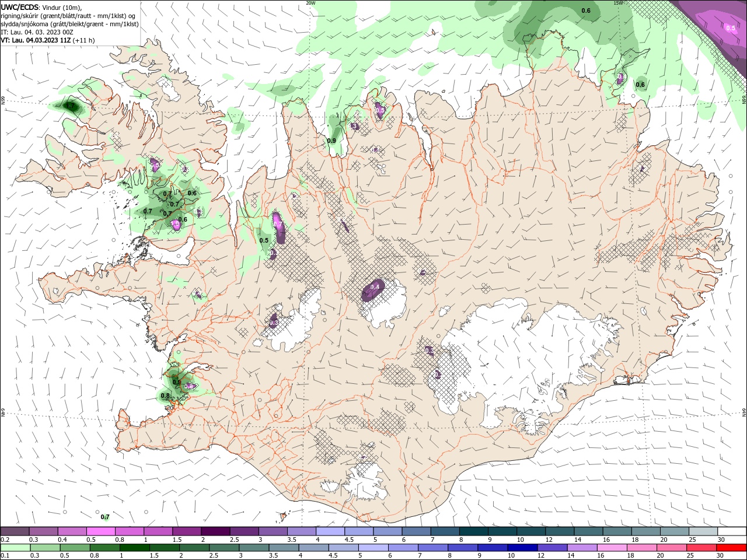747x560 pixels.
Task: Click the 'rigning/skúrir' legend description line
Action: (x=68, y=16)
